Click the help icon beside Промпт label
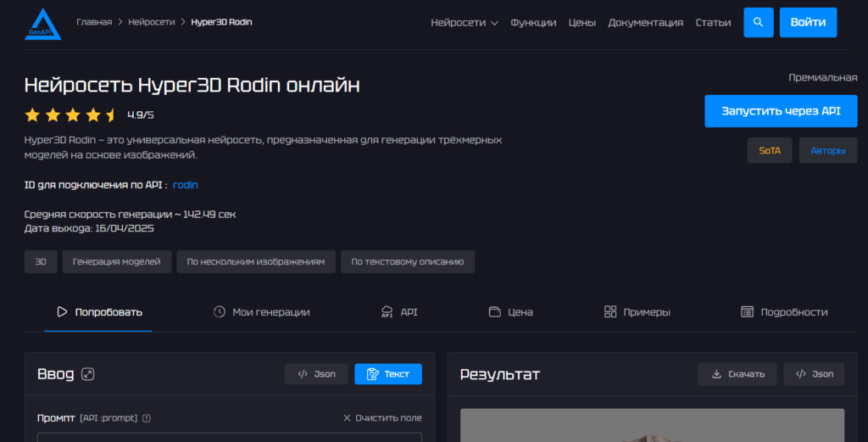The image size is (868, 442). click(x=147, y=418)
